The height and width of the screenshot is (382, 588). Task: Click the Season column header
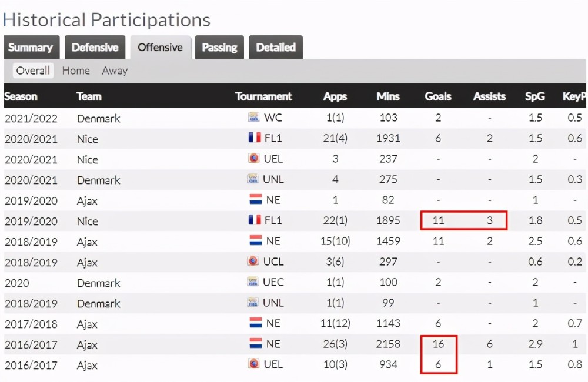21,96
